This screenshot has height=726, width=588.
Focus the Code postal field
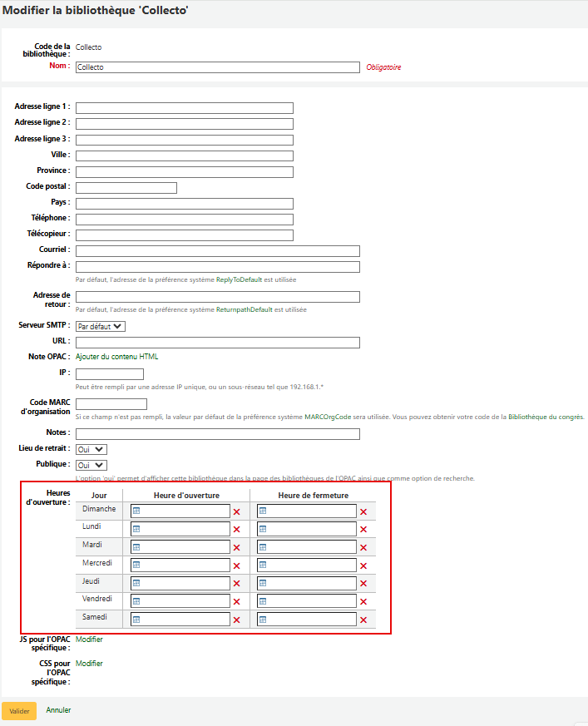[x=126, y=187]
